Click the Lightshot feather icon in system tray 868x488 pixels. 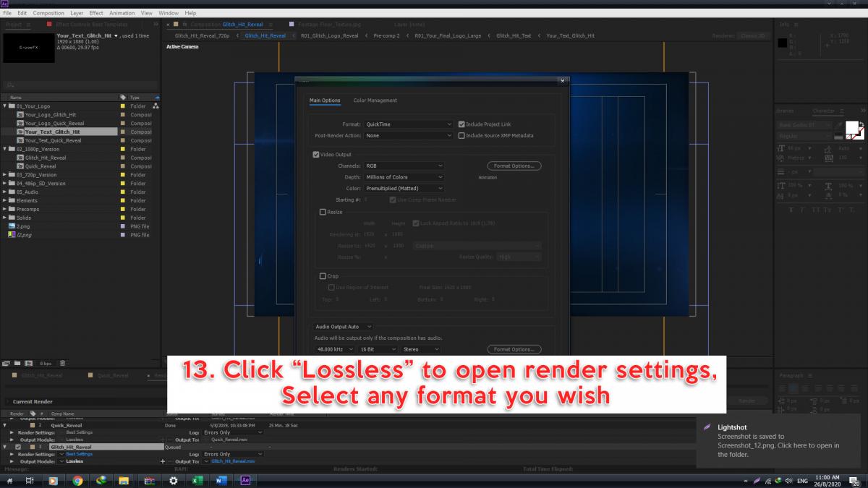(757, 480)
